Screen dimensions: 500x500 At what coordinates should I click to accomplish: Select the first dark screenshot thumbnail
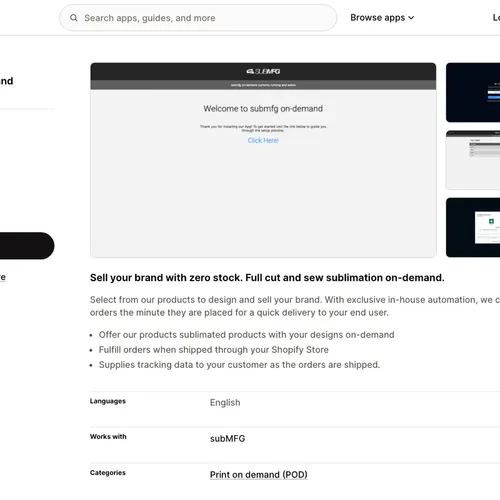(x=473, y=92)
